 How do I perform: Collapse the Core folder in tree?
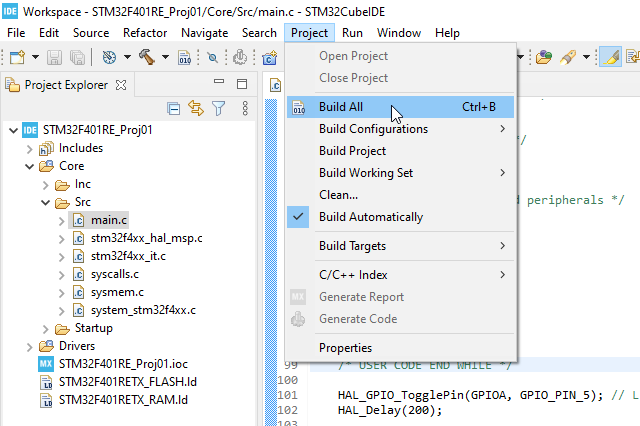click(28, 166)
